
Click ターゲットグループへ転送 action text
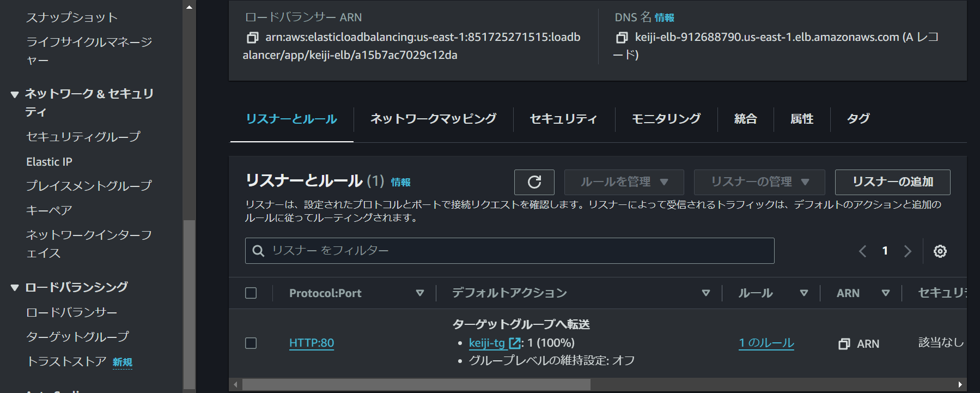coord(521,324)
